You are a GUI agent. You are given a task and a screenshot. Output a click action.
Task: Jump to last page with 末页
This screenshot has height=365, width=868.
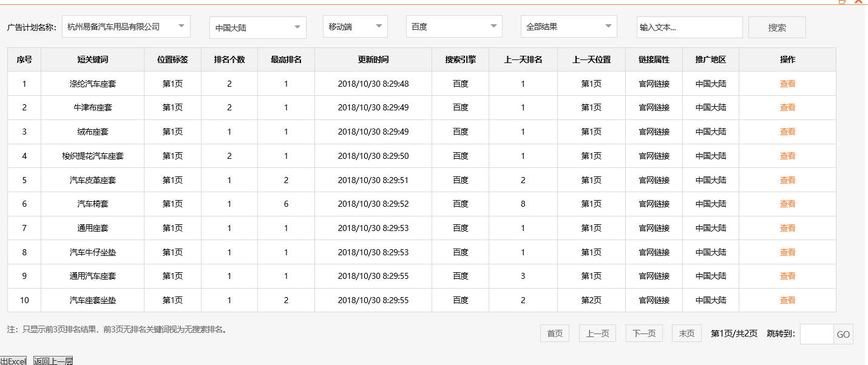tap(686, 333)
